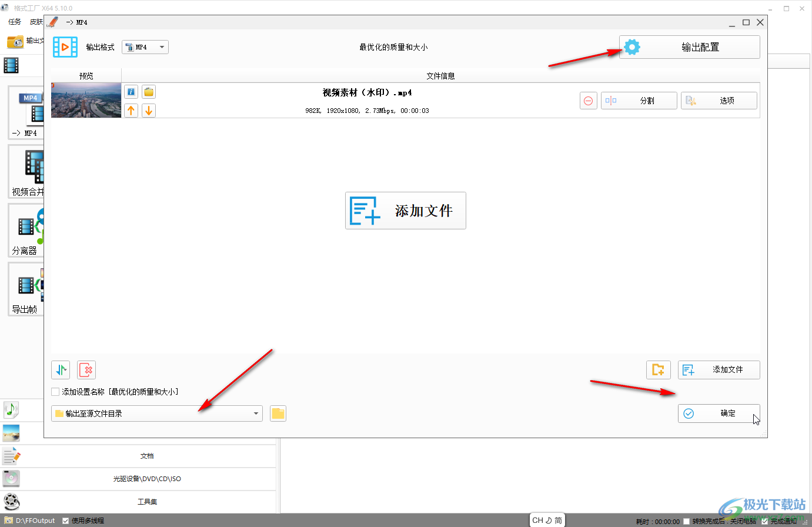812x527 pixels.
Task: Select the audio category music note icon
Action: tap(11, 409)
